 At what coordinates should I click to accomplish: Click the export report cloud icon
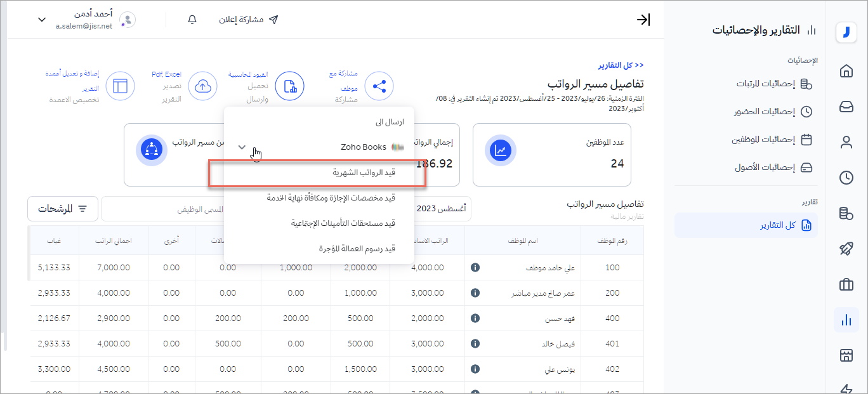click(203, 86)
